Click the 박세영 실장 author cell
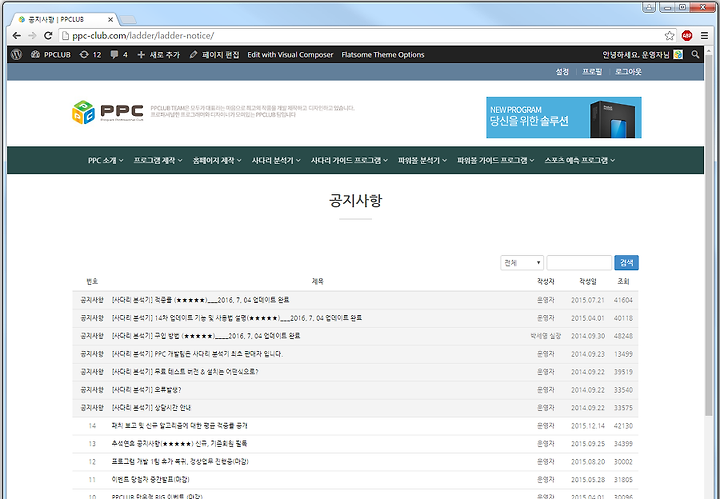This screenshot has height=499, width=720. click(x=546, y=336)
